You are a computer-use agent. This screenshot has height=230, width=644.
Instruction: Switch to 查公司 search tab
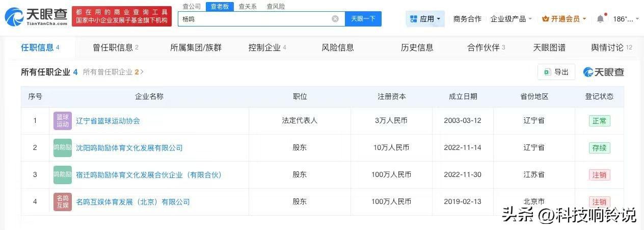click(x=192, y=7)
